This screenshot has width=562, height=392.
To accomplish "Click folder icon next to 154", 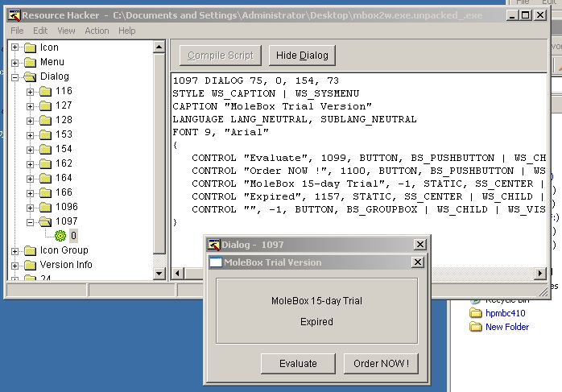I will (46, 149).
